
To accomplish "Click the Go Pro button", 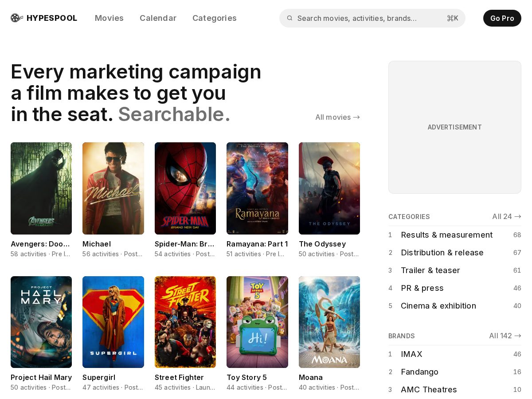I will tap(502, 18).
